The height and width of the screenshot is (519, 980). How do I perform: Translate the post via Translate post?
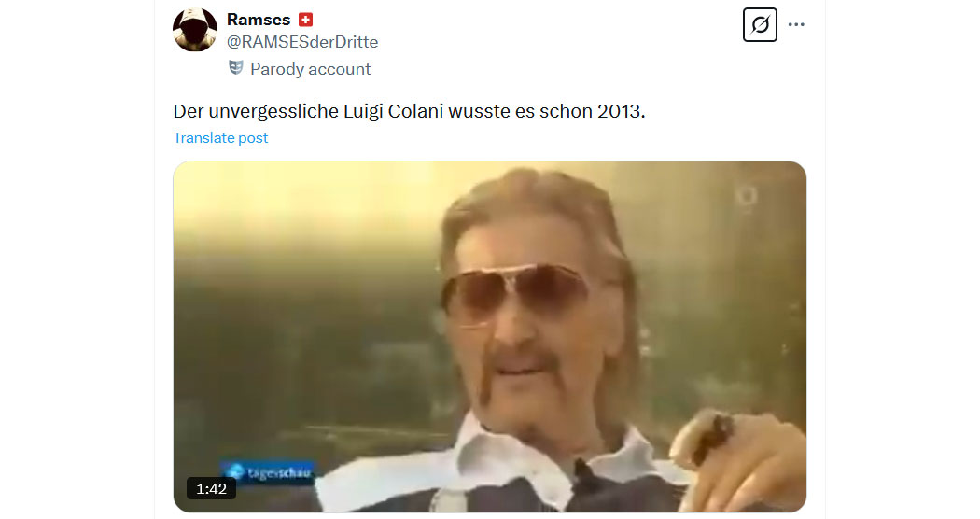point(220,137)
